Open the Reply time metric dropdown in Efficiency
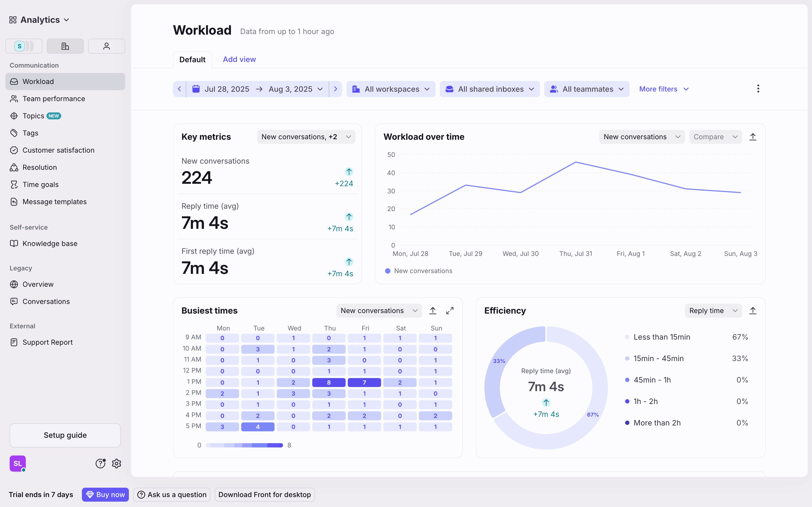This screenshot has height=507, width=812. 713,311
